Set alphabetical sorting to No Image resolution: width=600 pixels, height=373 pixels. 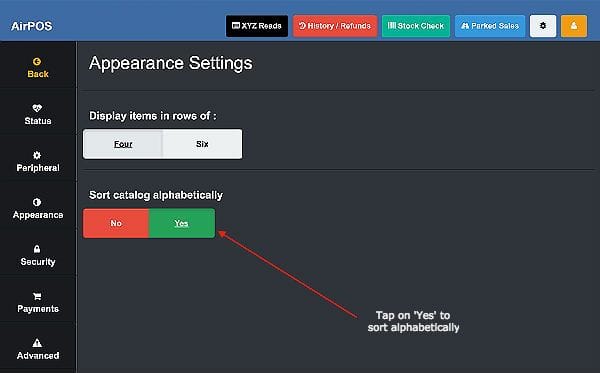[x=116, y=223]
